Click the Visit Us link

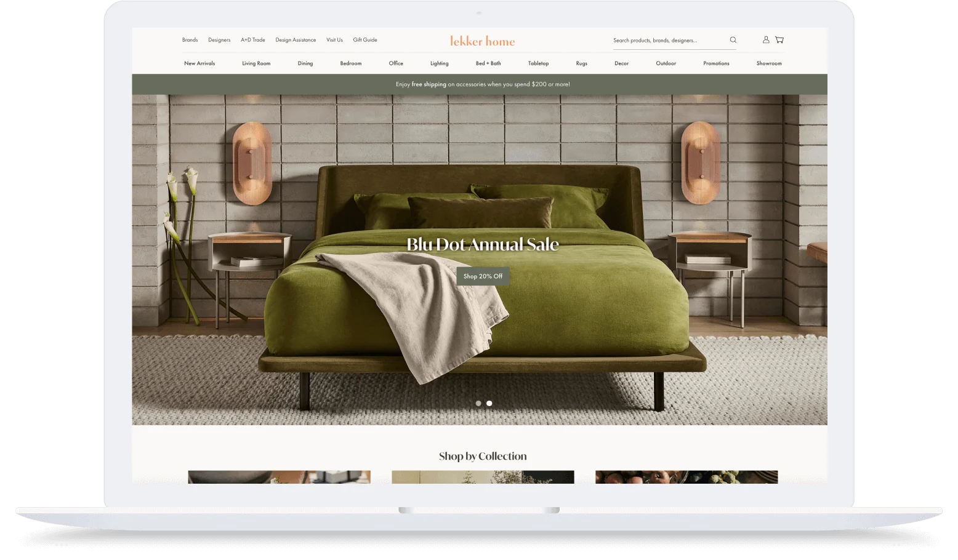pos(334,40)
